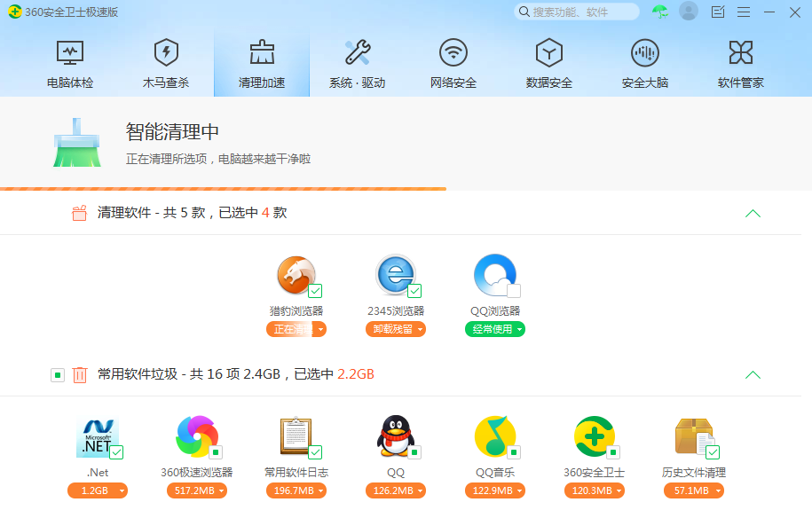The image size is (812, 510).
Task: Open the main hamburger menu
Action: (x=744, y=12)
